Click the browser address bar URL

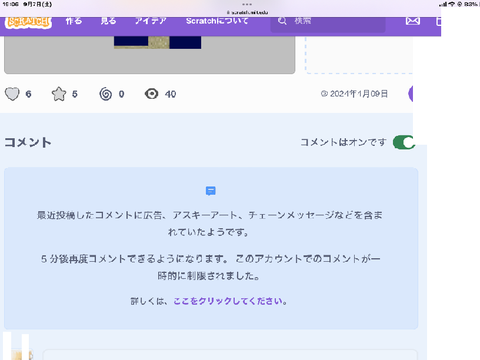coord(247,12)
